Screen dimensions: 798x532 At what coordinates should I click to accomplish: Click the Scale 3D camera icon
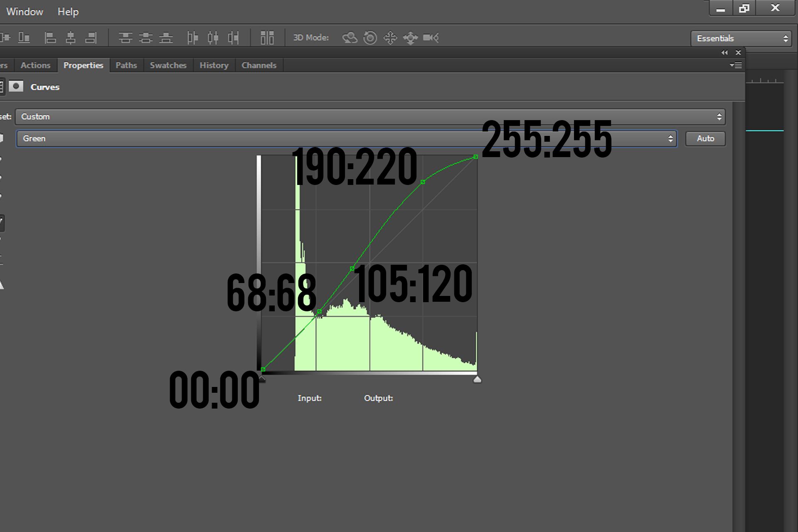431,38
